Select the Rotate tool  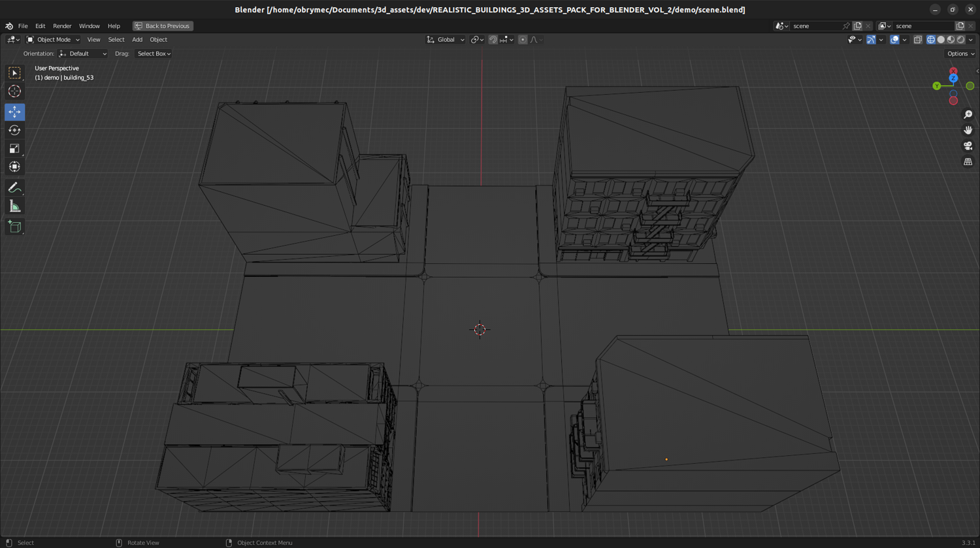point(14,130)
